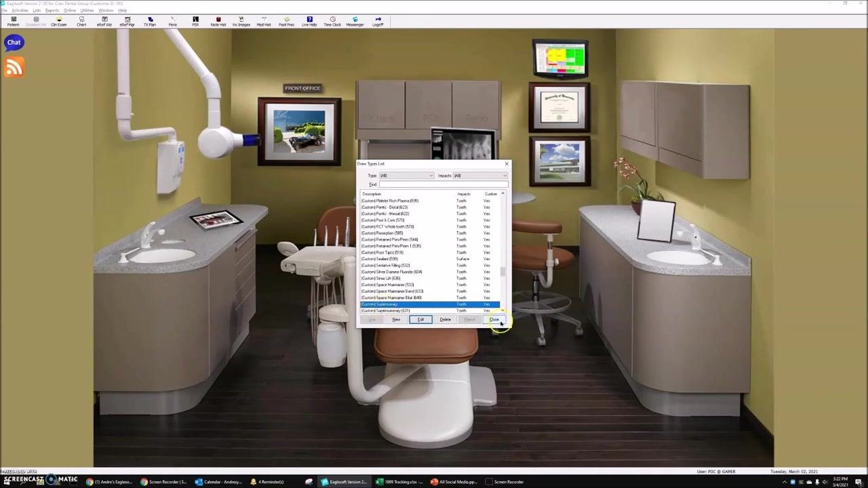Open the Perio toolbar icon
This screenshot has height=488, width=868.
click(x=172, y=21)
